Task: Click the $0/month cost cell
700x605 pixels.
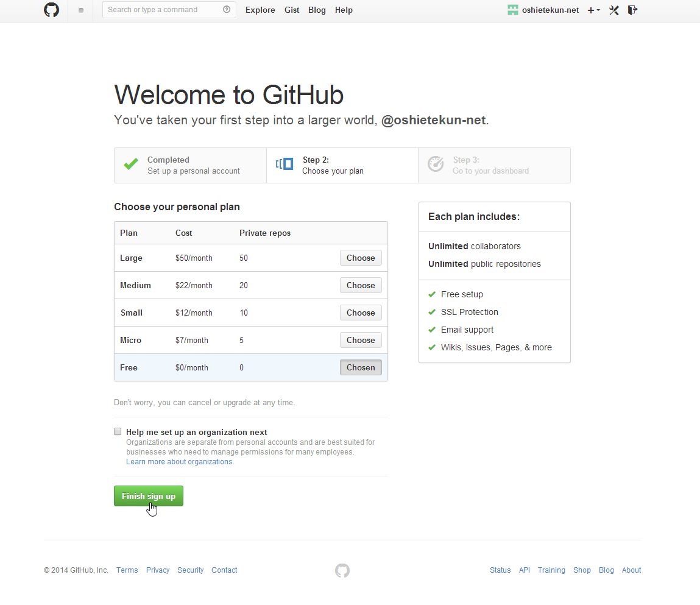Action: click(191, 367)
